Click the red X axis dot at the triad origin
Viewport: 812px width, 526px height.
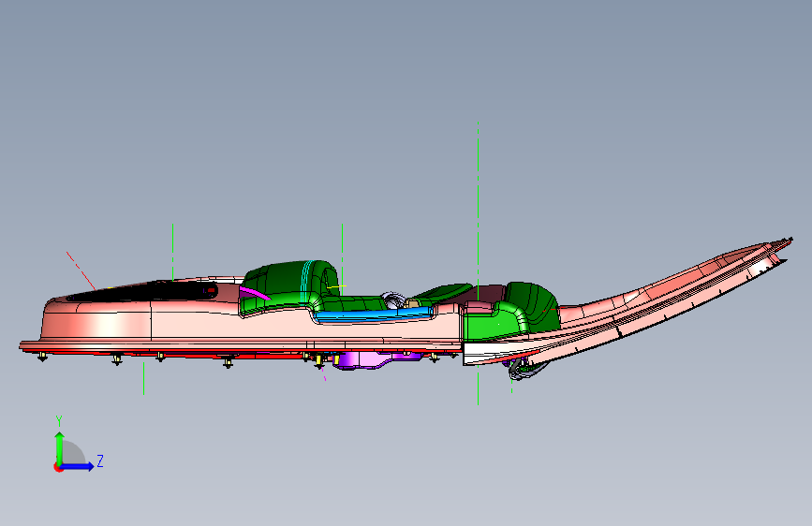click(58, 467)
